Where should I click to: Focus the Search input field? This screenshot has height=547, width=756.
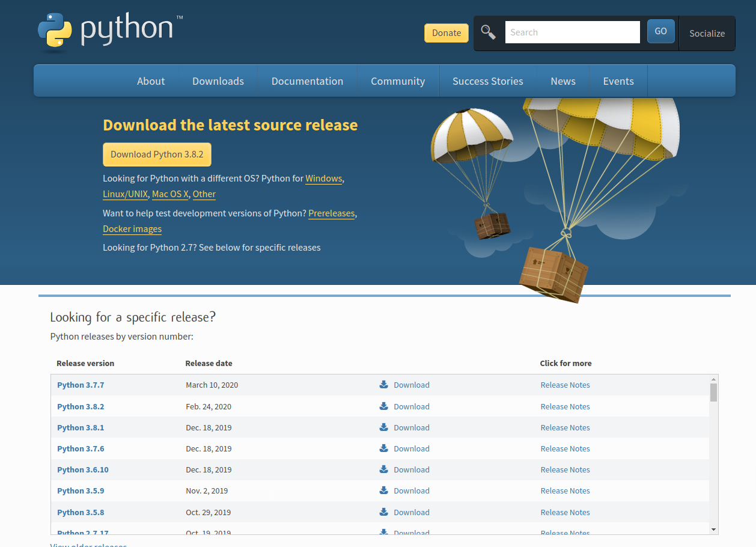573,32
